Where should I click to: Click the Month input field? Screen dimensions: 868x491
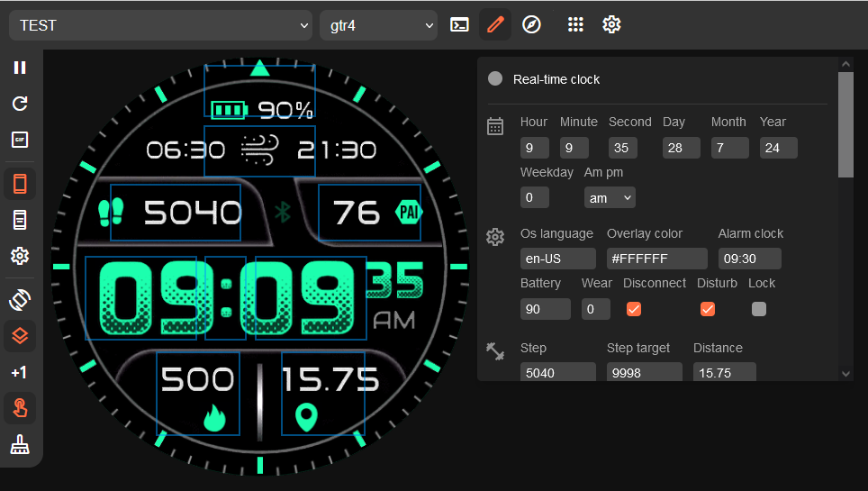729,148
